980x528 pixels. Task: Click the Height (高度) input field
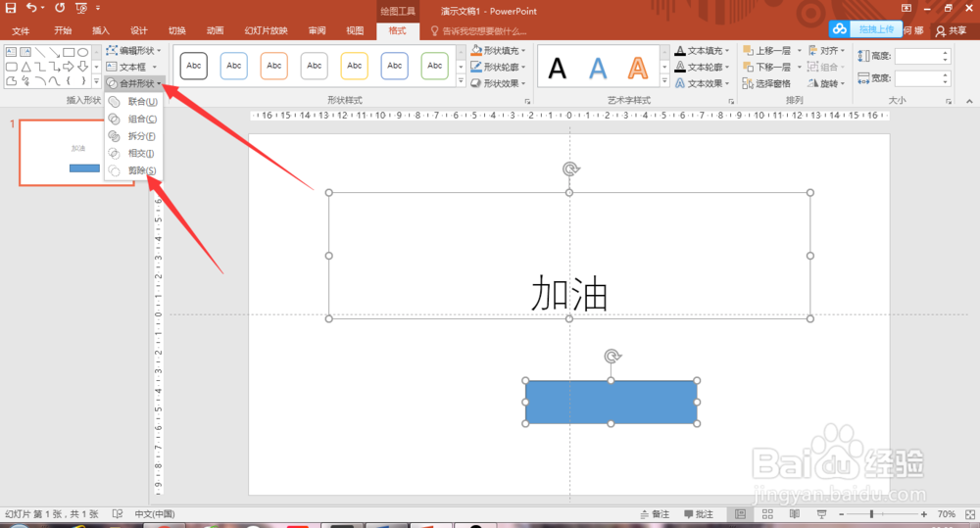[923, 56]
